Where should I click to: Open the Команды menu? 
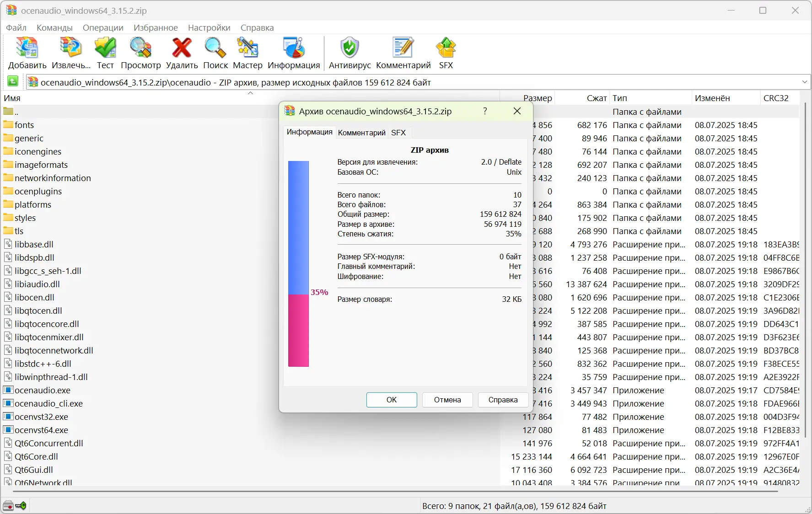click(x=54, y=27)
